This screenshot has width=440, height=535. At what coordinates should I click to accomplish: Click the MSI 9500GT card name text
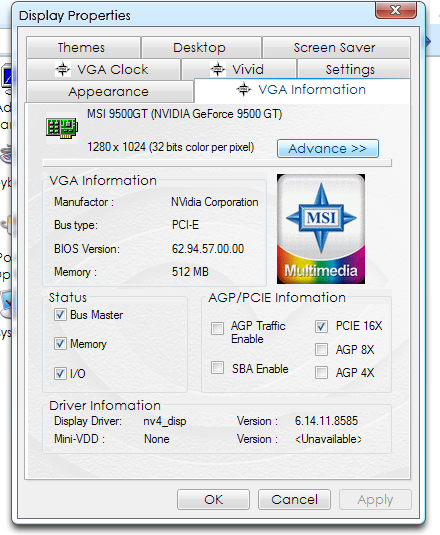click(185, 114)
